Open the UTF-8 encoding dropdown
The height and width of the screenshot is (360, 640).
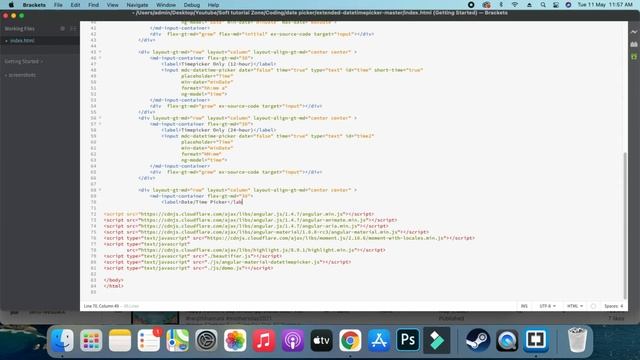pos(547,306)
